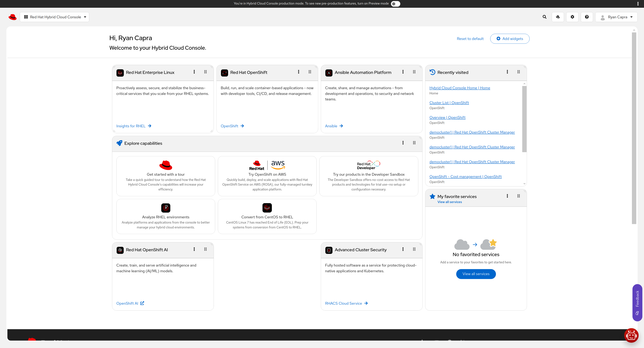Open the search icon in the header
The height and width of the screenshot is (348, 644).
coord(545,17)
